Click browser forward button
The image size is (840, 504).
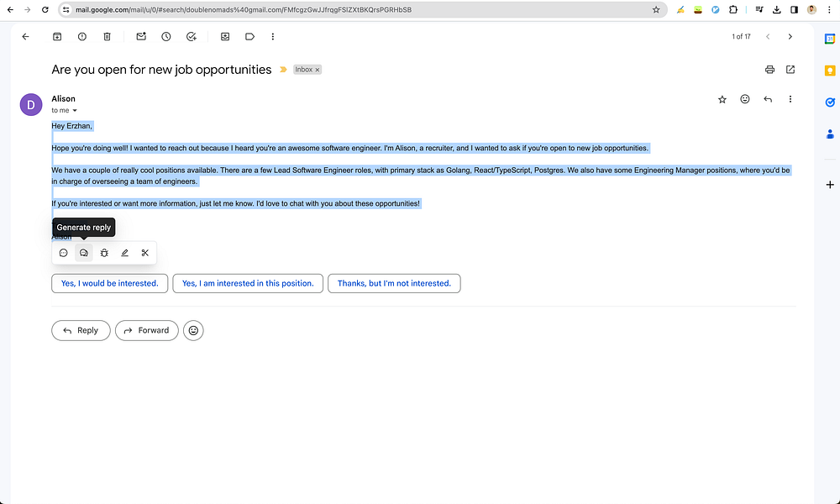coord(28,9)
